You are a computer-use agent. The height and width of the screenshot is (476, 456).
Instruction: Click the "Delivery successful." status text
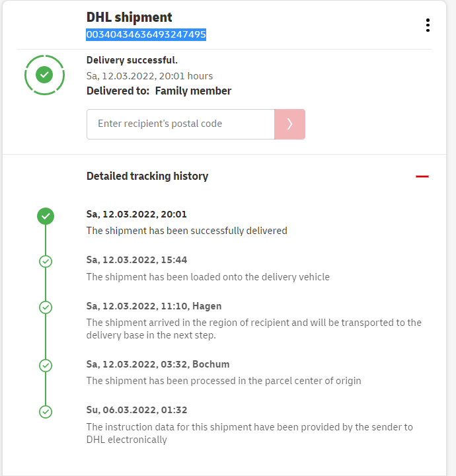(x=132, y=60)
